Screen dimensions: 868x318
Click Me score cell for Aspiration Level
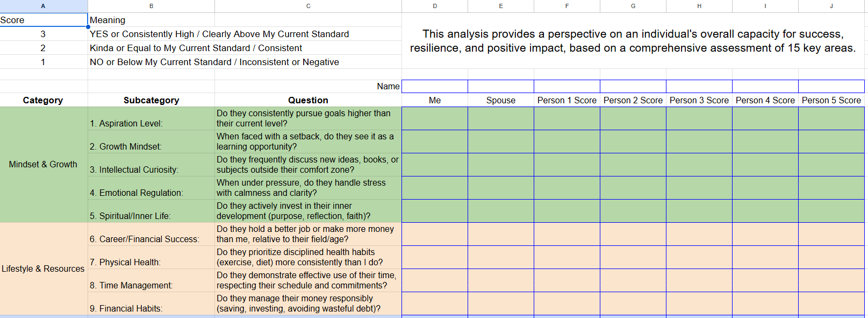[x=434, y=118]
